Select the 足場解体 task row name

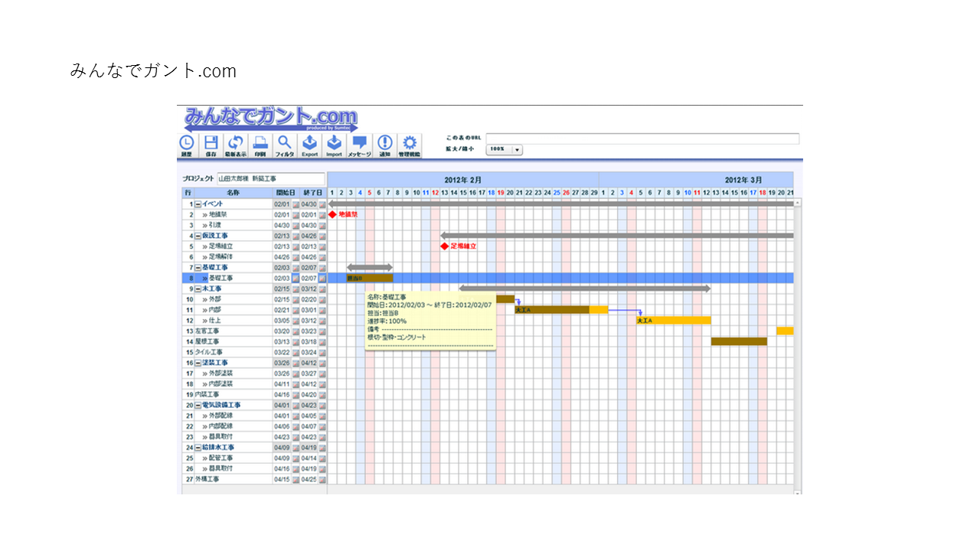coord(220,257)
